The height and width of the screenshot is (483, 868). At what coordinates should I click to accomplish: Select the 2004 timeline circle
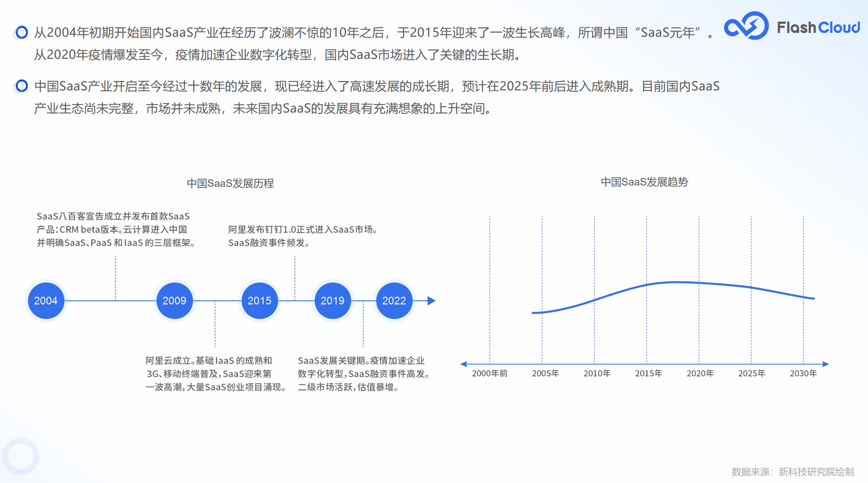point(46,301)
